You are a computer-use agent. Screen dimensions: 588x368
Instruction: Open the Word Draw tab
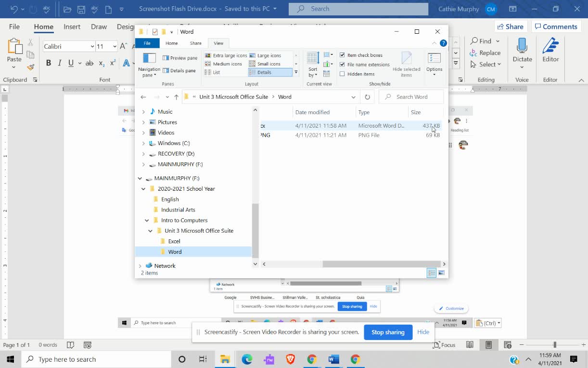coord(99,27)
